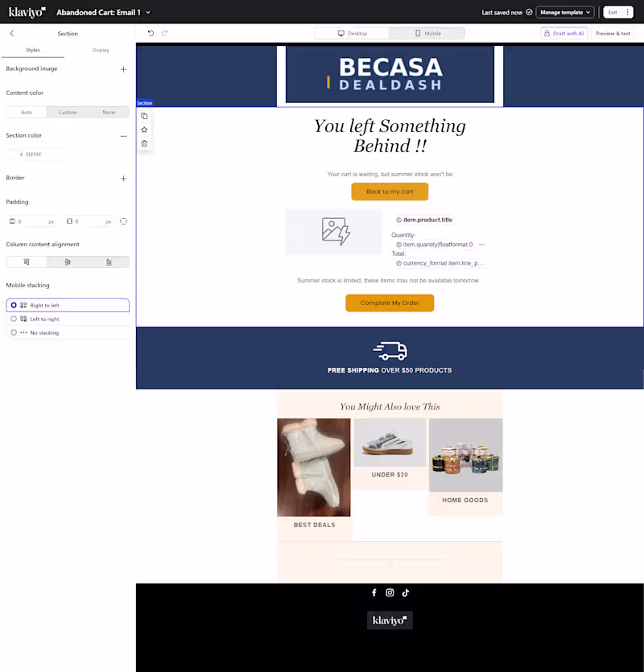This screenshot has width=644, height=672.
Task: Edit the horizontal padding value field
Action: coord(91,221)
